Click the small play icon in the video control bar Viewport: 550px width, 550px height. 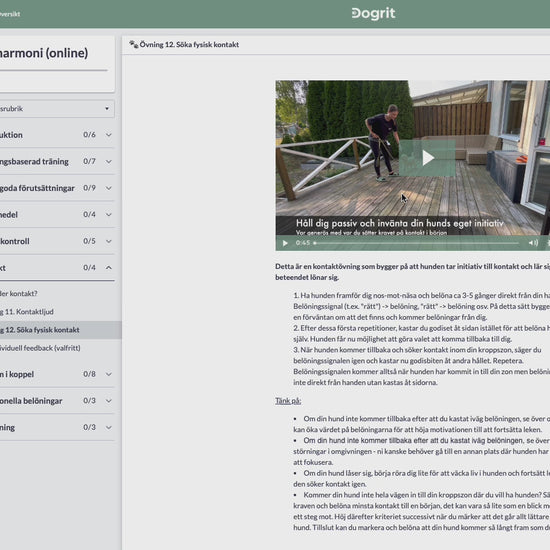click(285, 243)
